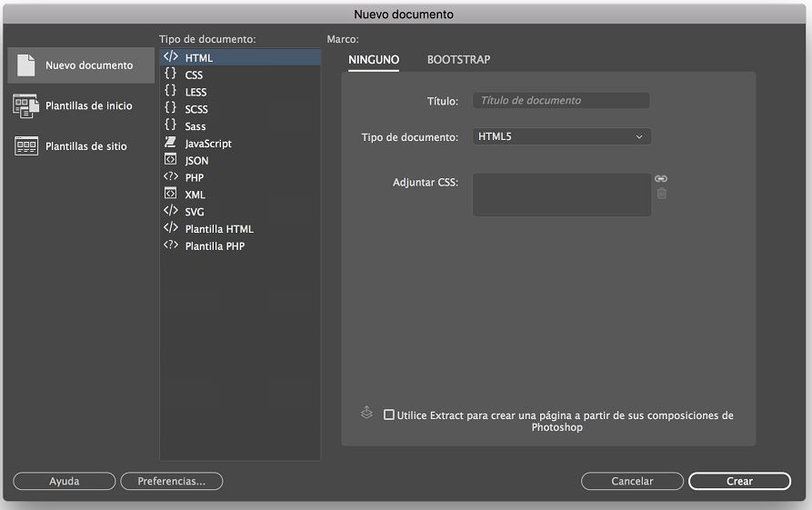The image size is (812, 510).
Task: Switch to the NINGUNO framework tab
Action: coord(374,59)
